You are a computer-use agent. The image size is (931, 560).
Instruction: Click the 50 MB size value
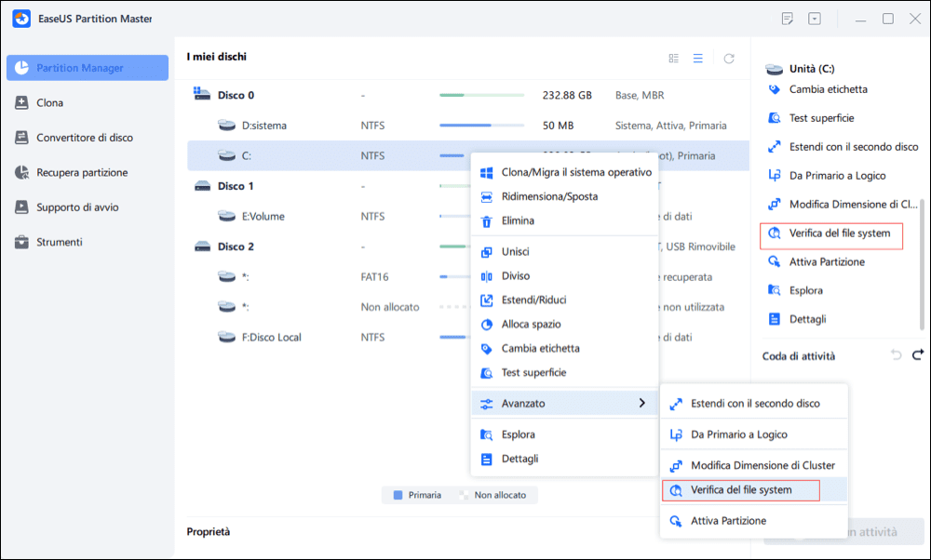(558, 126)
